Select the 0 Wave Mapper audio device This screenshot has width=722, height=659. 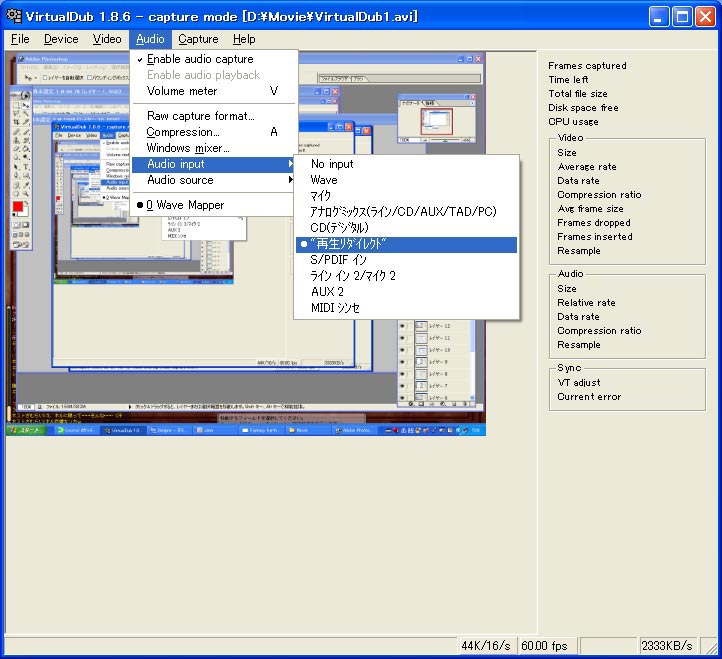(x=185, y=205)
